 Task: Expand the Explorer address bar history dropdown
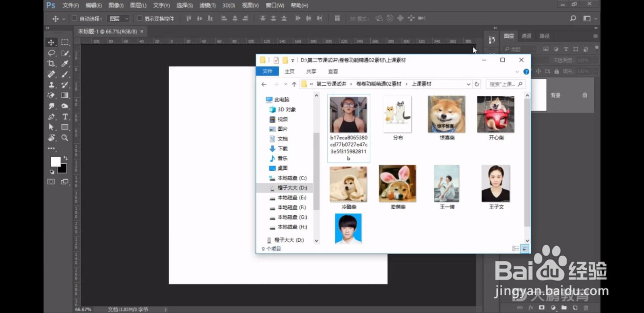[x=468, y=84]
